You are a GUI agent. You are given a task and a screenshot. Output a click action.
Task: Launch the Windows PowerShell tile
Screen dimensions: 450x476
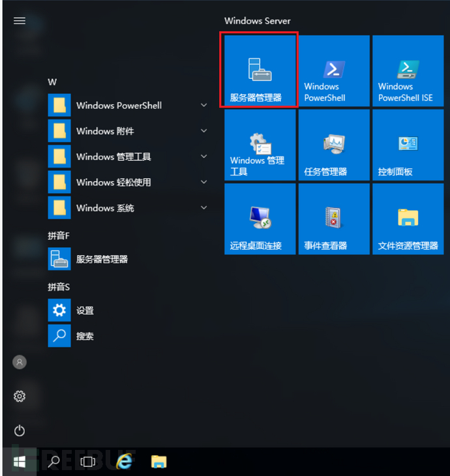point(334,70)
